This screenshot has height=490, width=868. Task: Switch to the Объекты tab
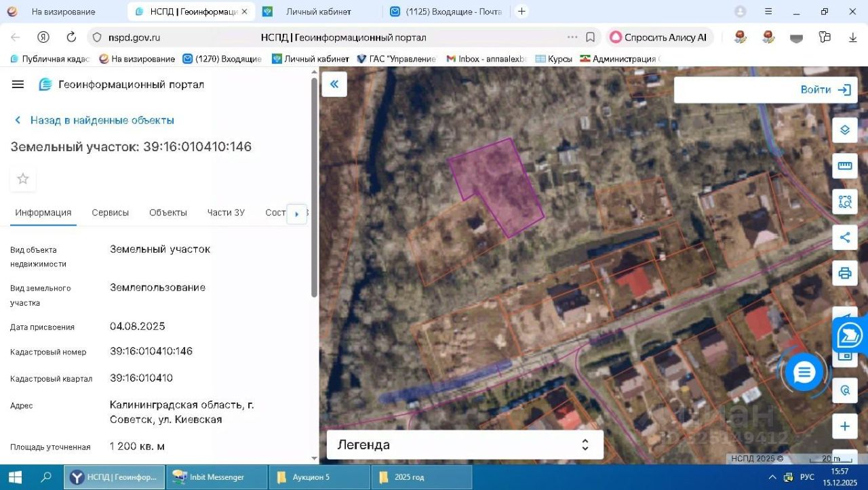pyautogui.click(x=168, y=212)
